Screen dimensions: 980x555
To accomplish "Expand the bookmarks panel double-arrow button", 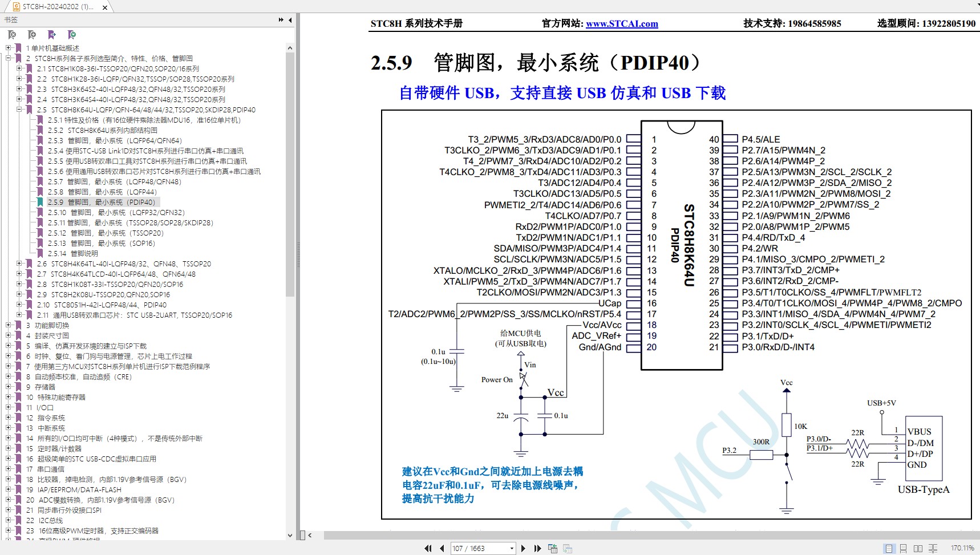I will point(281,20).
